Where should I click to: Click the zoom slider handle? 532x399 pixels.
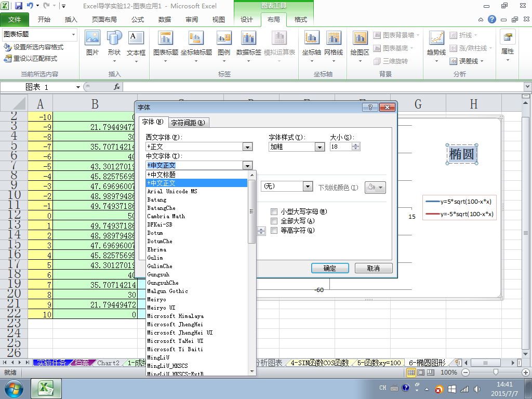point(496,373)
